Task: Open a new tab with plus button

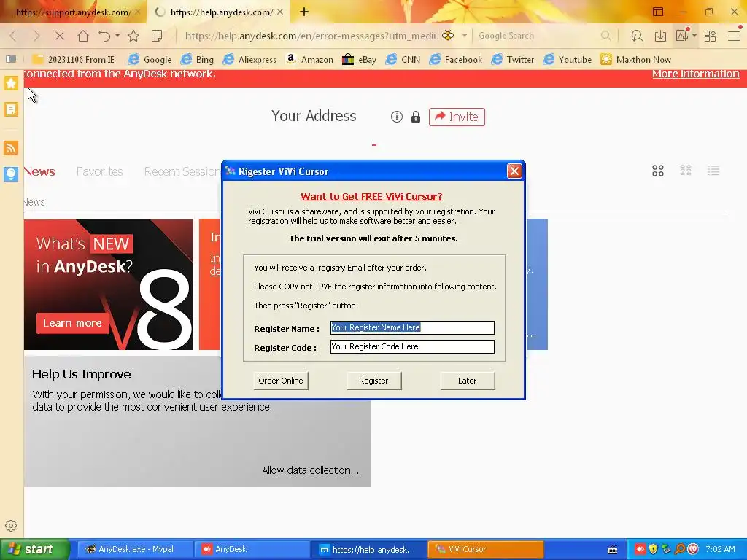Action: [x=304, y=12]
